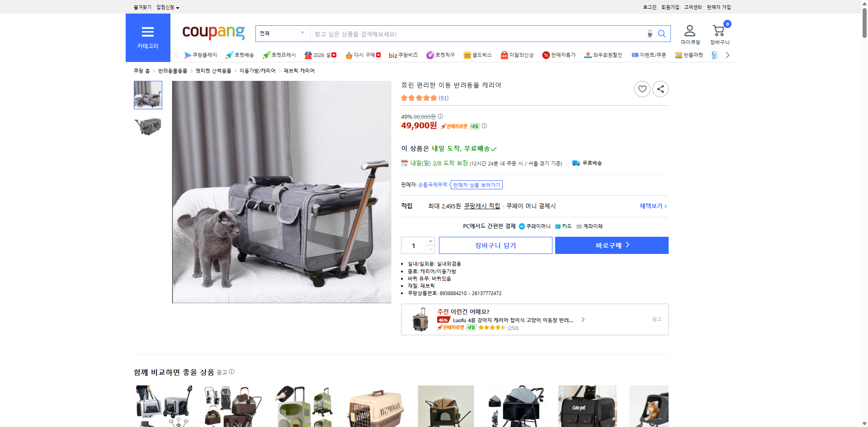Open 골드박스 from the category bar

467,55
